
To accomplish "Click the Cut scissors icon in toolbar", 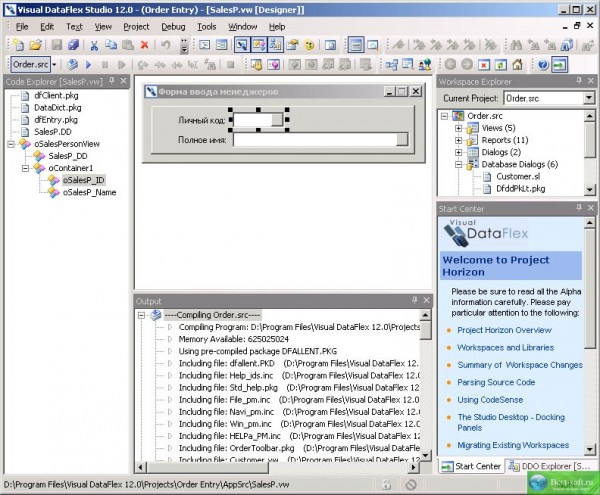I will [x=93, y=45].
